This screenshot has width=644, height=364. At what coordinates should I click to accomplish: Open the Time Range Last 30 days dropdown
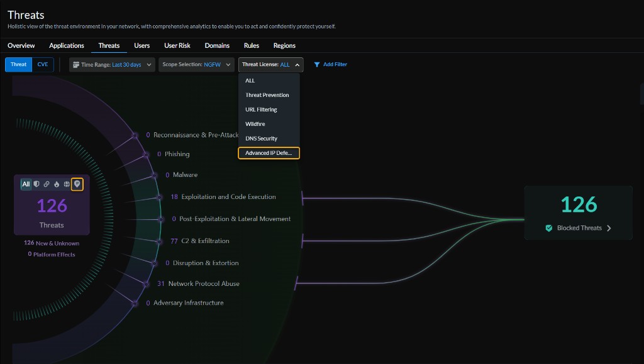click(112, 65)
